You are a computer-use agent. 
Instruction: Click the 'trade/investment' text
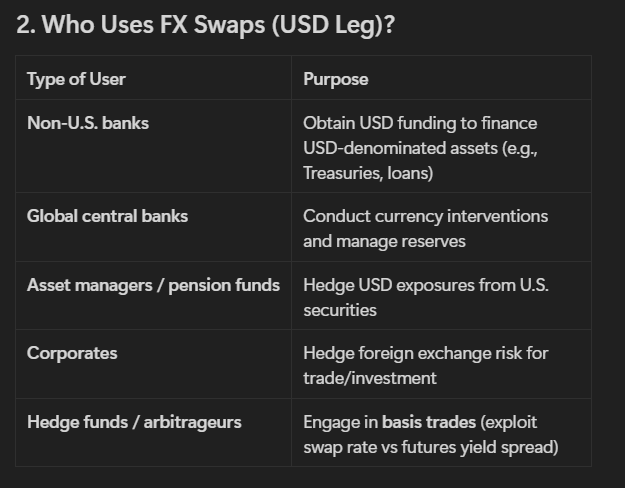click(370, 378)
